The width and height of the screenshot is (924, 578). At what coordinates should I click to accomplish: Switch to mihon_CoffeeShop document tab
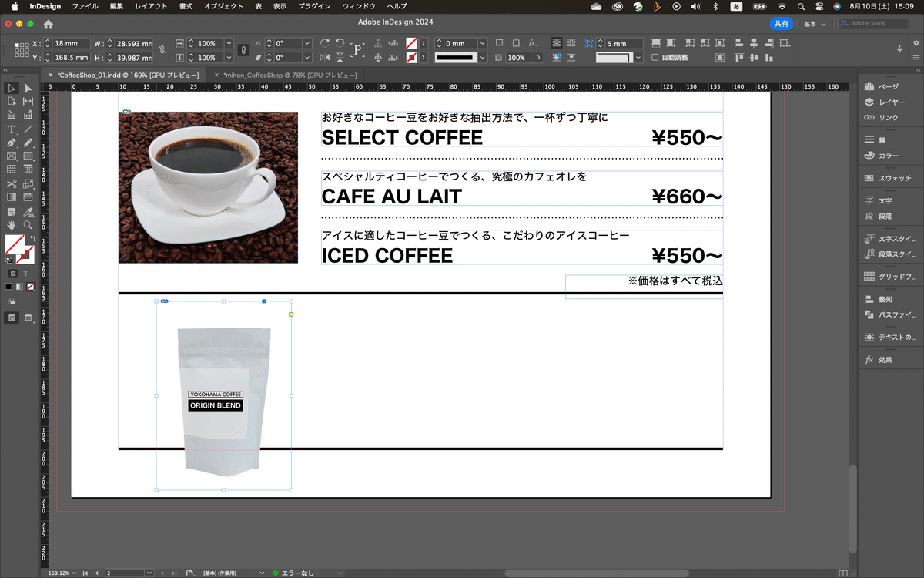290,75
